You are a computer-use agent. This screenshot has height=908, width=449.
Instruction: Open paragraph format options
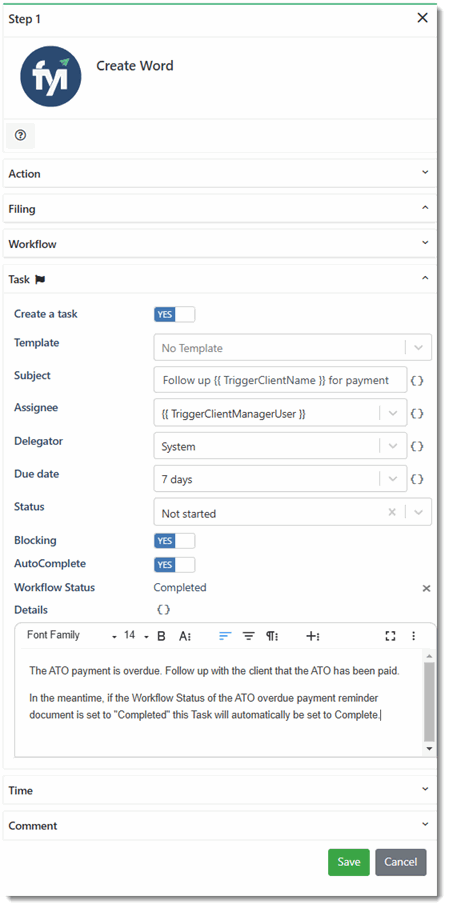click(x=272, y=636)
